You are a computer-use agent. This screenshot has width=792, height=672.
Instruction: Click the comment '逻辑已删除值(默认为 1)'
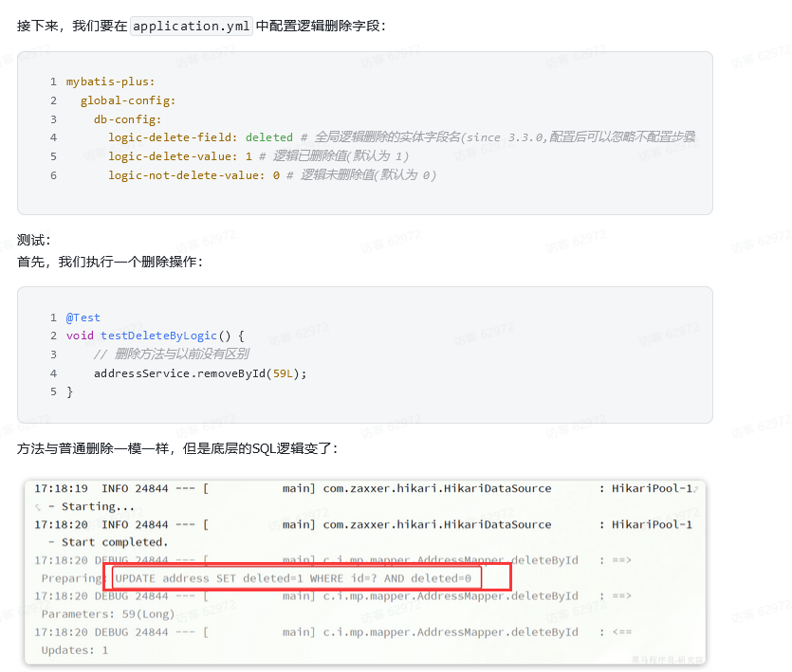tap(341, 156)
